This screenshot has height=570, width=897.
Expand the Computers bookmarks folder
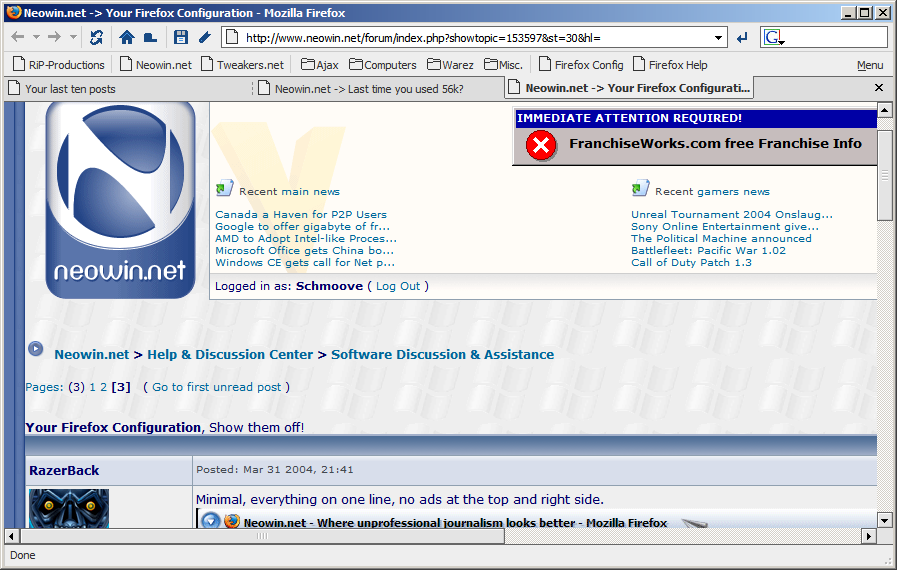(x=383, y=65)
